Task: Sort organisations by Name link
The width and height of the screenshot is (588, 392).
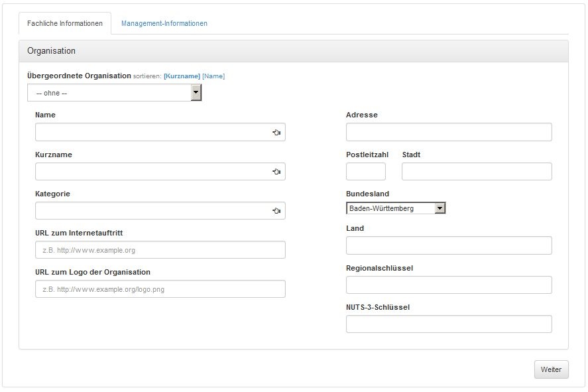Action: click(x=213, y=76)
